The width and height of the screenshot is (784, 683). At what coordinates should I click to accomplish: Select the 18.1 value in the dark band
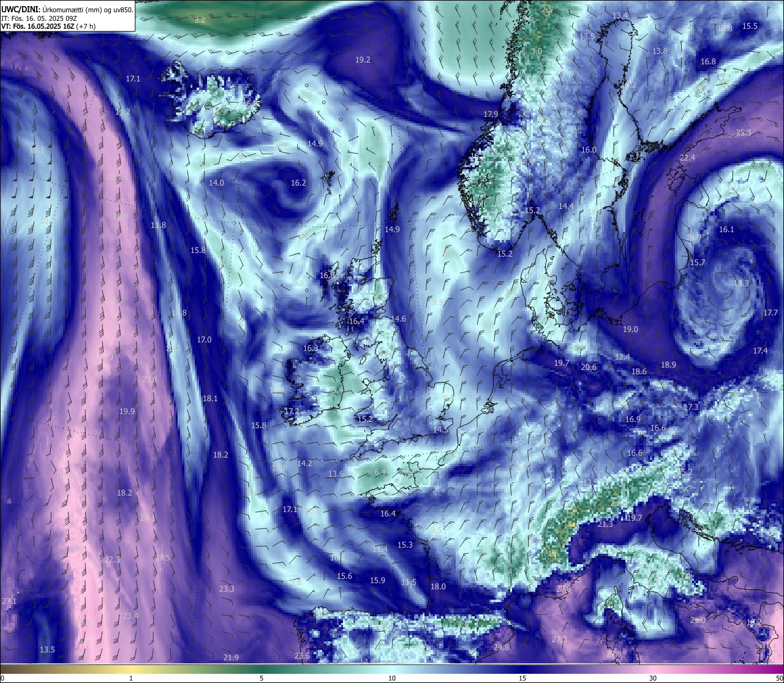(210, 398)
